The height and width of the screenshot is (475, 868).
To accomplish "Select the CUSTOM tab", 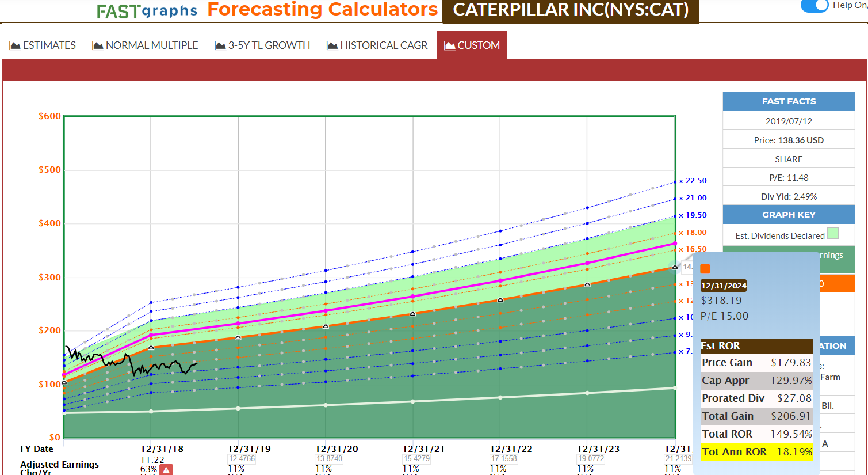I will coord(472,45).
